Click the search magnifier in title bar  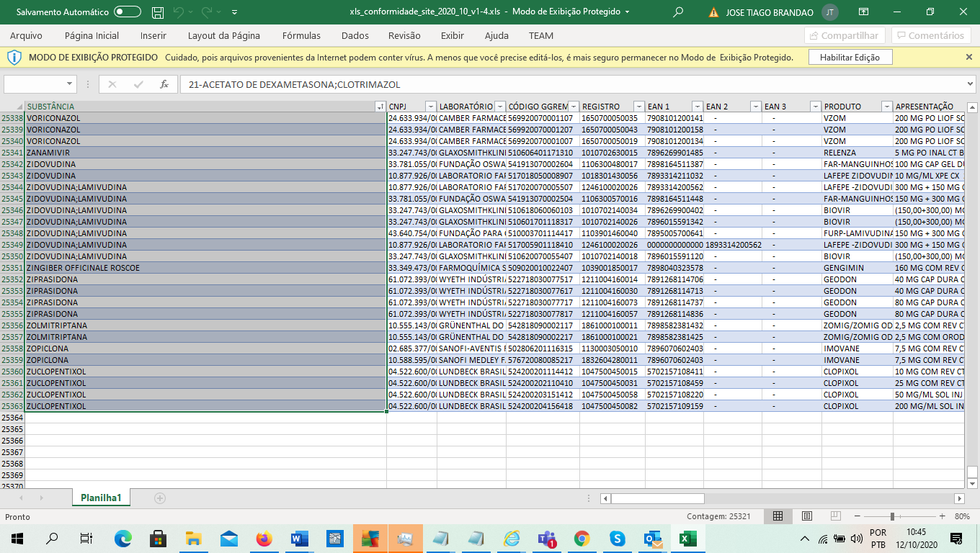(x=677, y=12)
